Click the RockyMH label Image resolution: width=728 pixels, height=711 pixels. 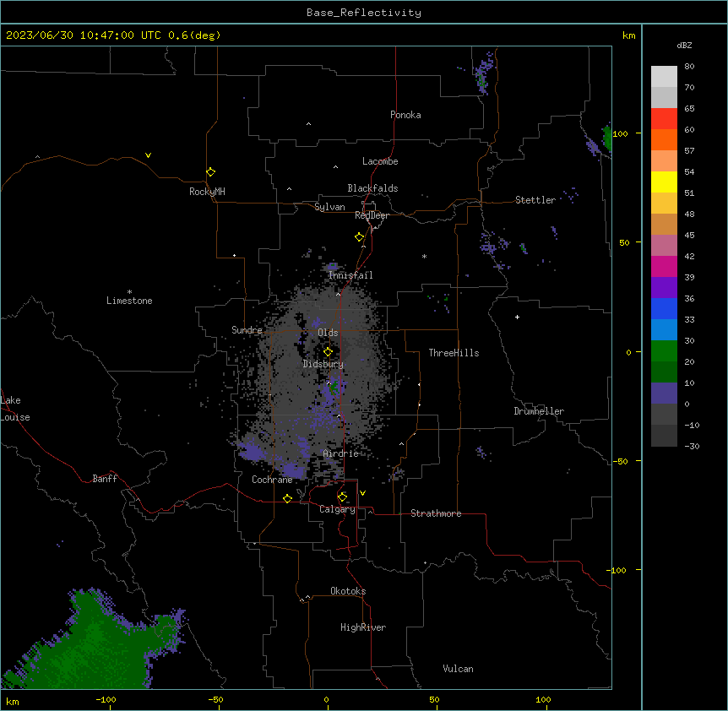[x=207, y=192]
